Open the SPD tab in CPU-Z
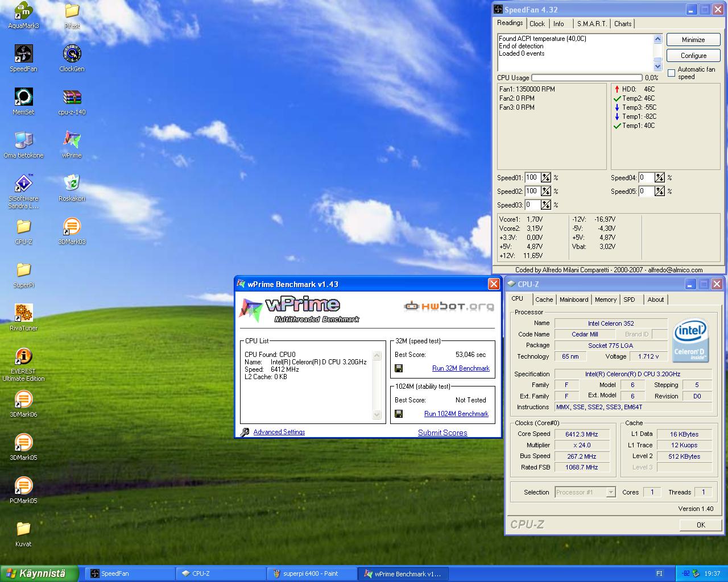Screen dimensions: 728x582 [629, 300]
